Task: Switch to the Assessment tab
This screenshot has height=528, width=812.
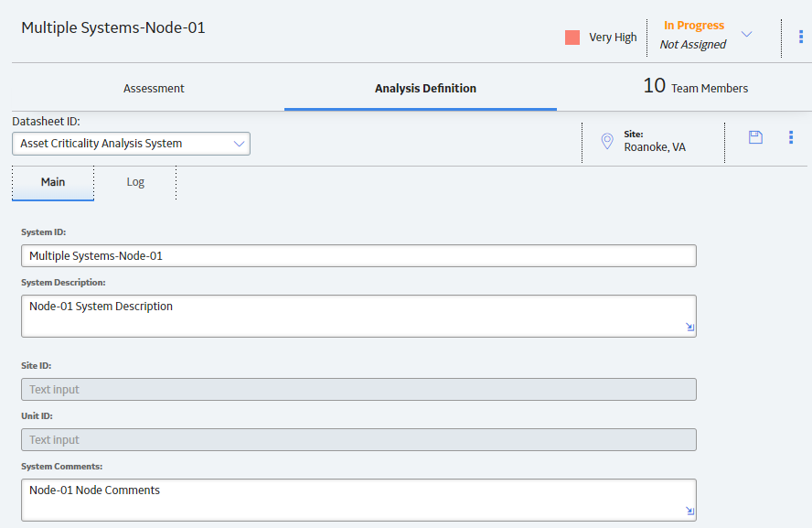Action: pyautogui.click(x=154, y=89)
